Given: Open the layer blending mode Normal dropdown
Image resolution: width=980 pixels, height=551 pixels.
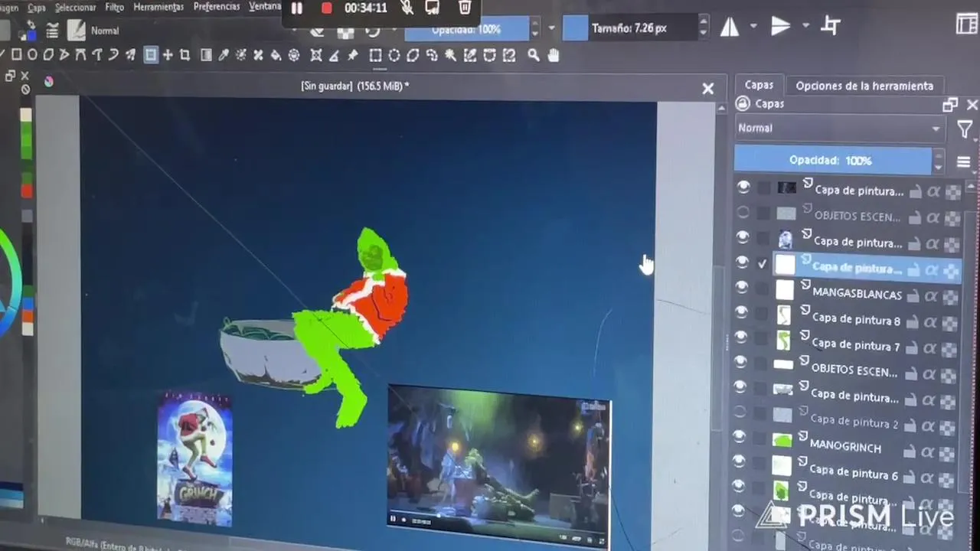Looking at the screenshot, I should coord(840,128).
